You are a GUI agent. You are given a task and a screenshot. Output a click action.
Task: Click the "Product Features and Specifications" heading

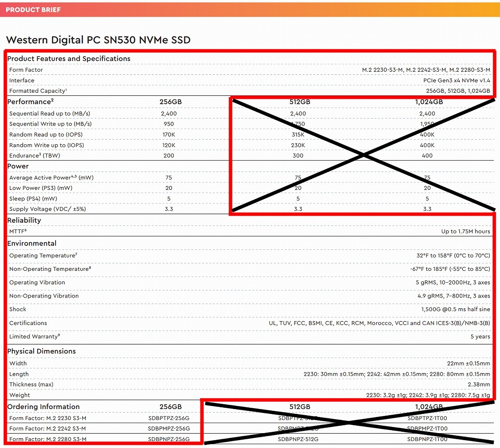[69, 59]
